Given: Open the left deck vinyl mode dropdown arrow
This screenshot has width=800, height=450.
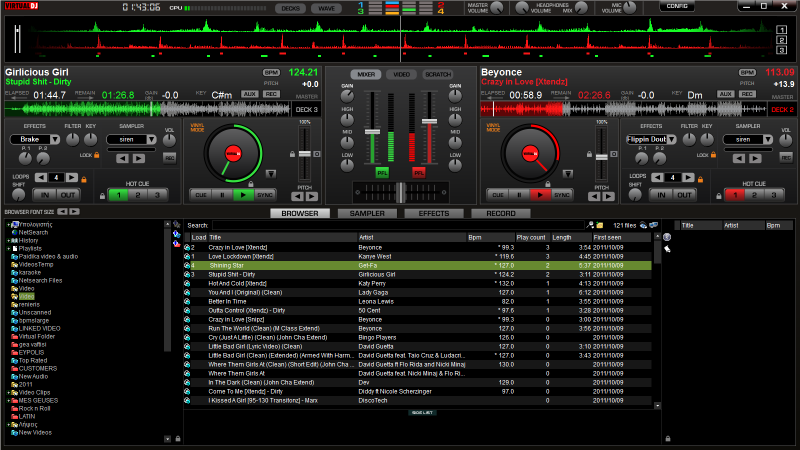Looking at the screenshot, I should pyautogui.click(x=271, y=174).
